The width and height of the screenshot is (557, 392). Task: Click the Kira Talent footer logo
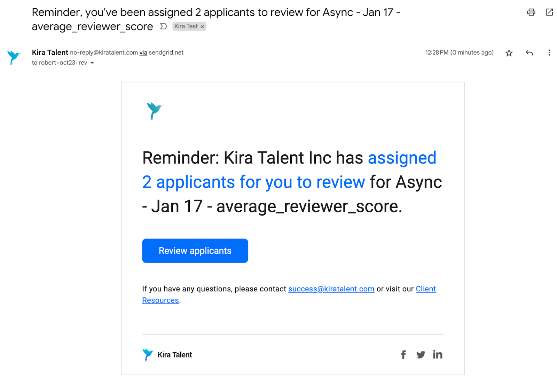click(167, 355)
